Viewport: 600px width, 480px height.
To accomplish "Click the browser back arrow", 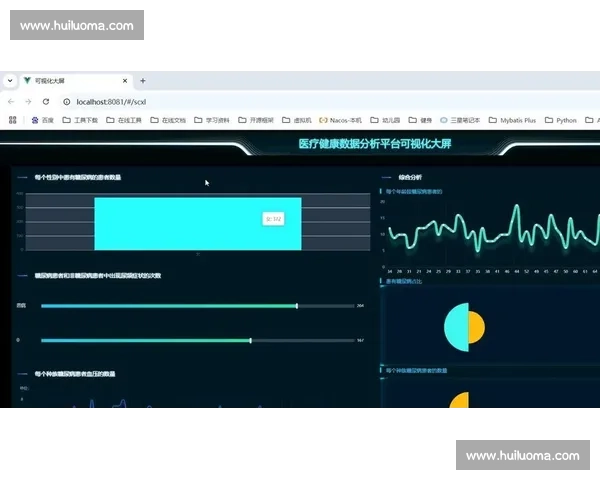I will pyautogui.click(x=11, y=101).
